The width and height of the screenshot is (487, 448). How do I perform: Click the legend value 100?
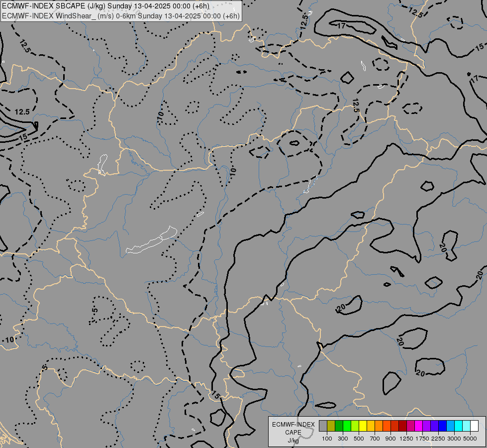click(327, 439)
